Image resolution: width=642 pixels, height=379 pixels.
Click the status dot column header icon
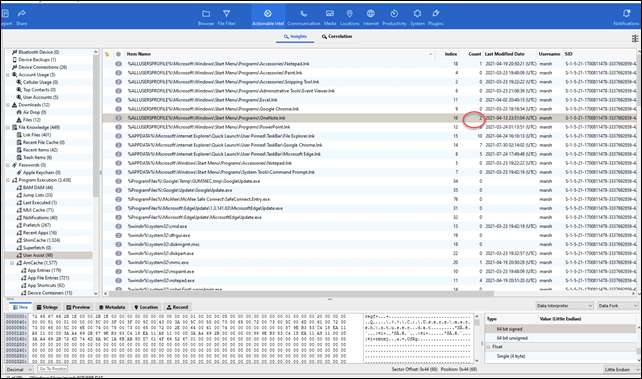(x=118, y=54)
